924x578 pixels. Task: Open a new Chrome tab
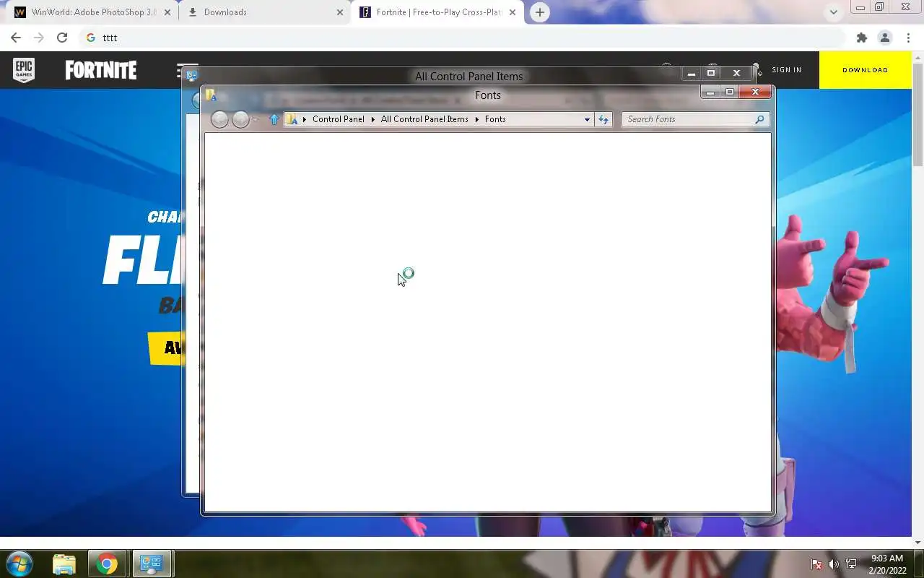click(x=539, y=12)
